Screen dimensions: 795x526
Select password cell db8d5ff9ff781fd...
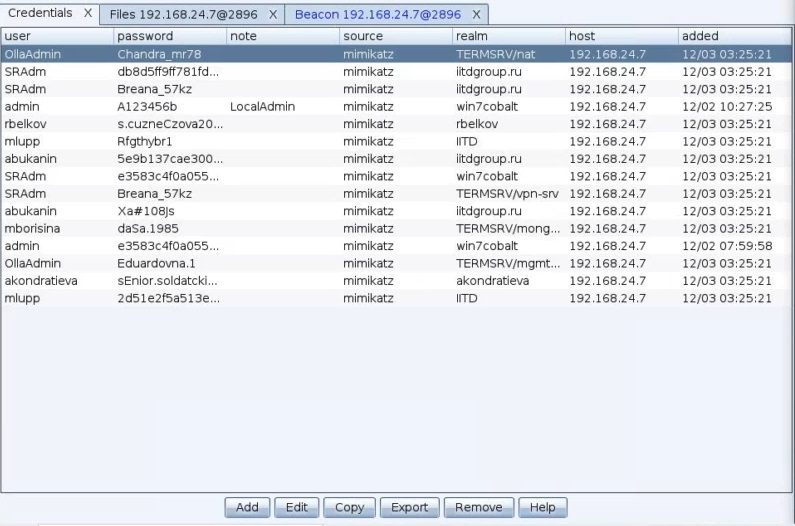pos(168,72)
